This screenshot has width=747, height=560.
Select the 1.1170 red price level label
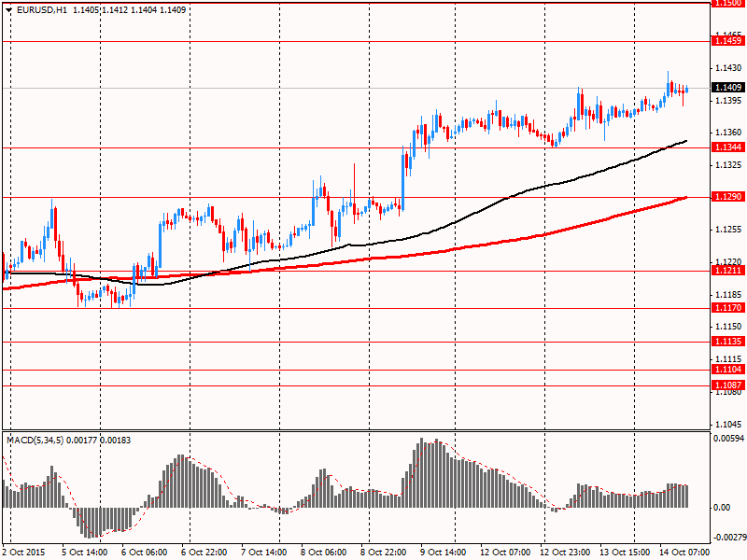pos(728,308)
